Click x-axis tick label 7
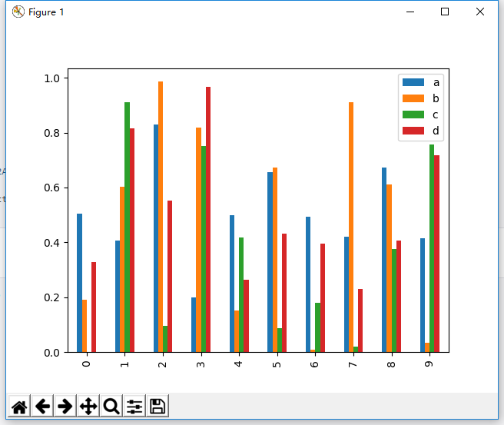The height and width of the screenshot is (425, 504). (x=353, y=364)
